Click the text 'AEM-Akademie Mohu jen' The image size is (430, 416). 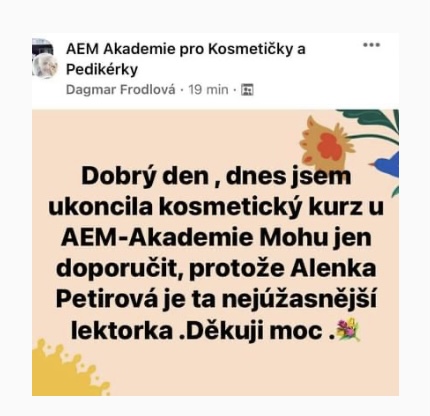(216, 238)
